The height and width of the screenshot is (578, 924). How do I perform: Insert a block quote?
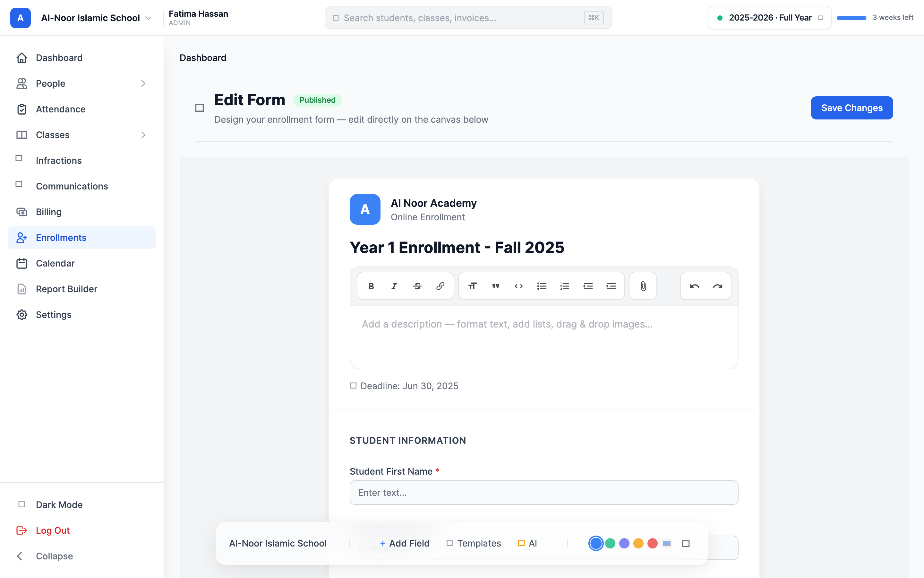pos(496,286)
